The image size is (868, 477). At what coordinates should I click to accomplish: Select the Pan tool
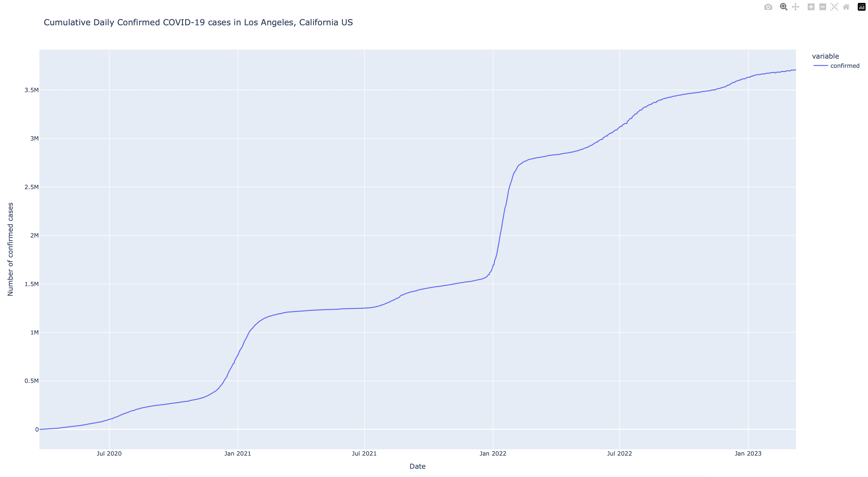pyautogui.click(x=795, y=7)
